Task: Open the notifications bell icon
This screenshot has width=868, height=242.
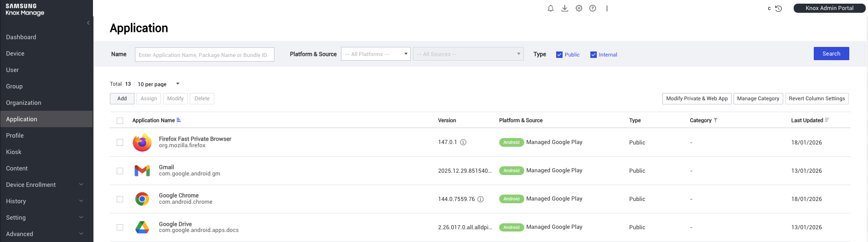Action: coord(551,8)
